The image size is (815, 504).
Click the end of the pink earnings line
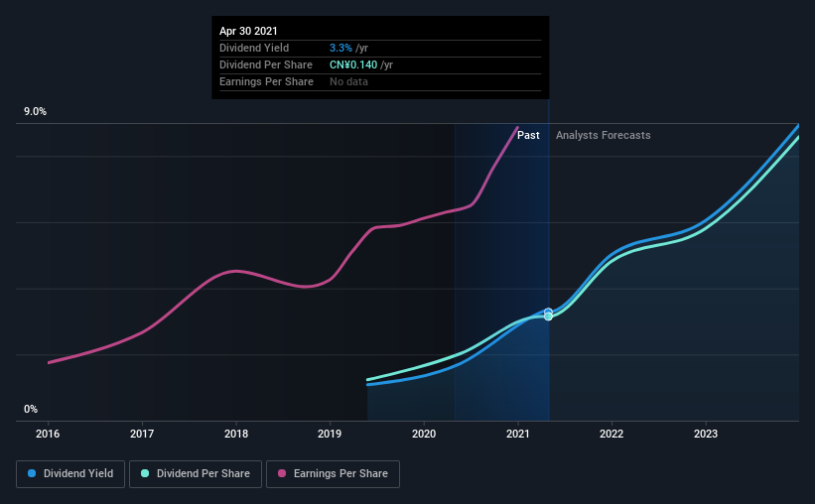(517, 127)
